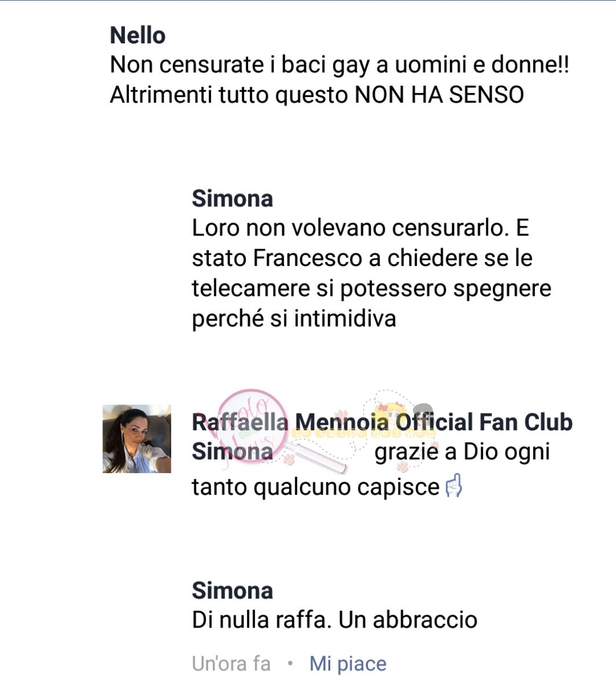Click the words 'NON HA SENSO'
616x694 pixels.
tap(440, 95)
